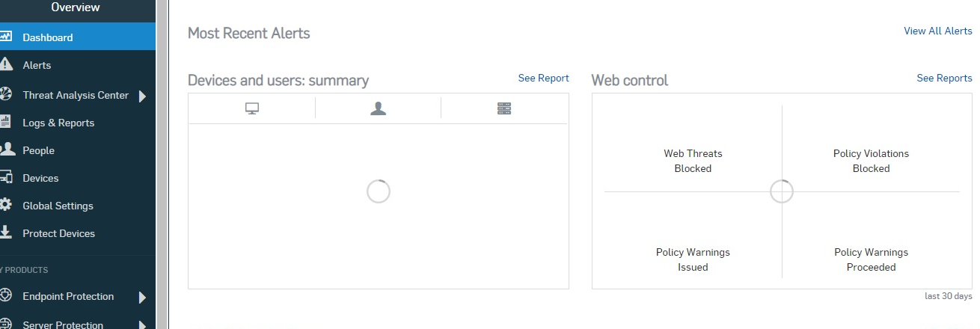The image size is (980, 329).
Task: Expand the Threat Analysis Center submenu arrow
Action: (142, 96)
